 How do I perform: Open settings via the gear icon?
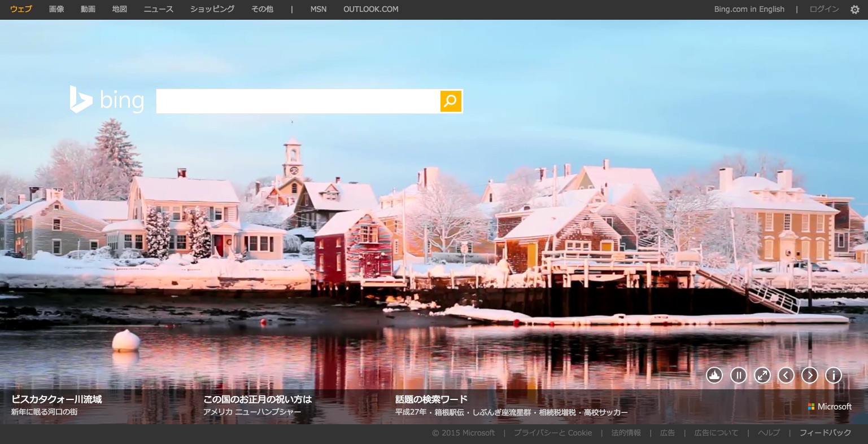(855, 10)
